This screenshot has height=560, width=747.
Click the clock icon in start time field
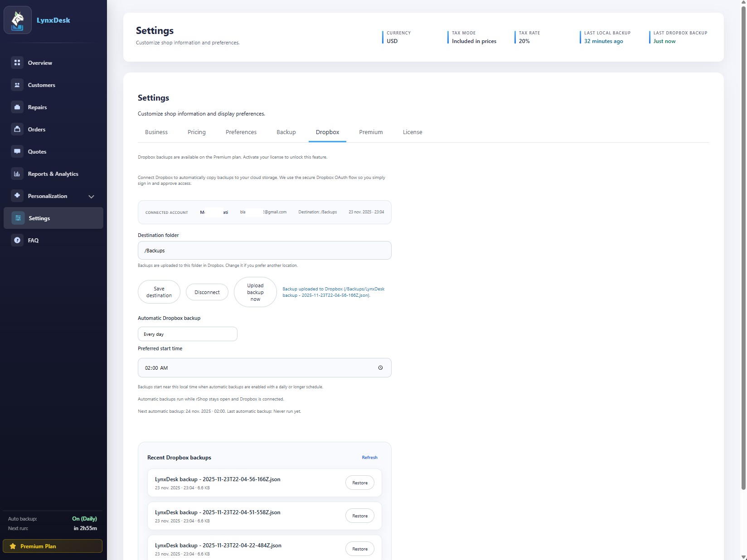pyautogui.click(x=380, y=368)
